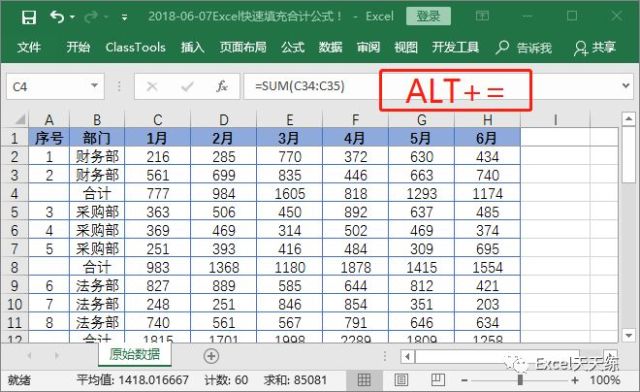Select column C header

click(158, 120)
